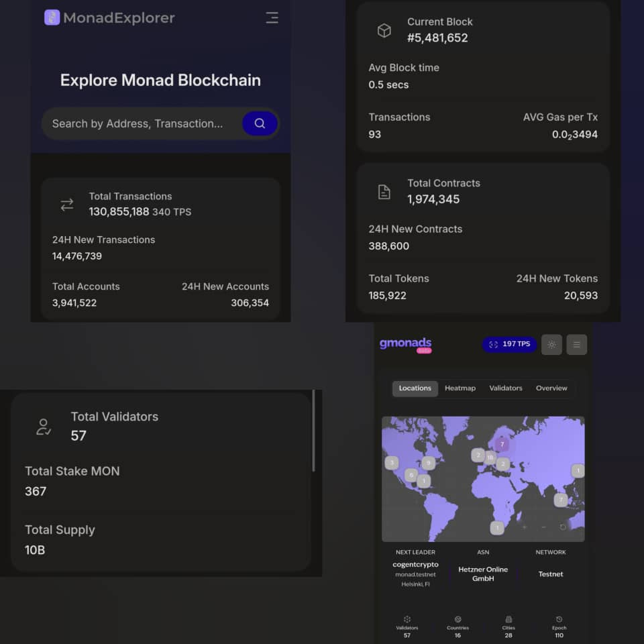Click the Total Contracts document icon
Screen dimensions: 644x644
tap(384, 192)
